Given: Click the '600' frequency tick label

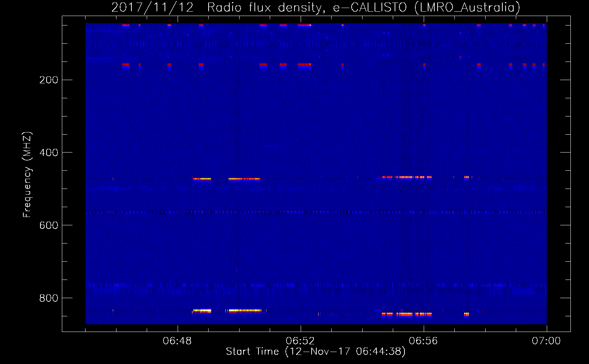Looking at the screenshot, I should pos(49,225).
